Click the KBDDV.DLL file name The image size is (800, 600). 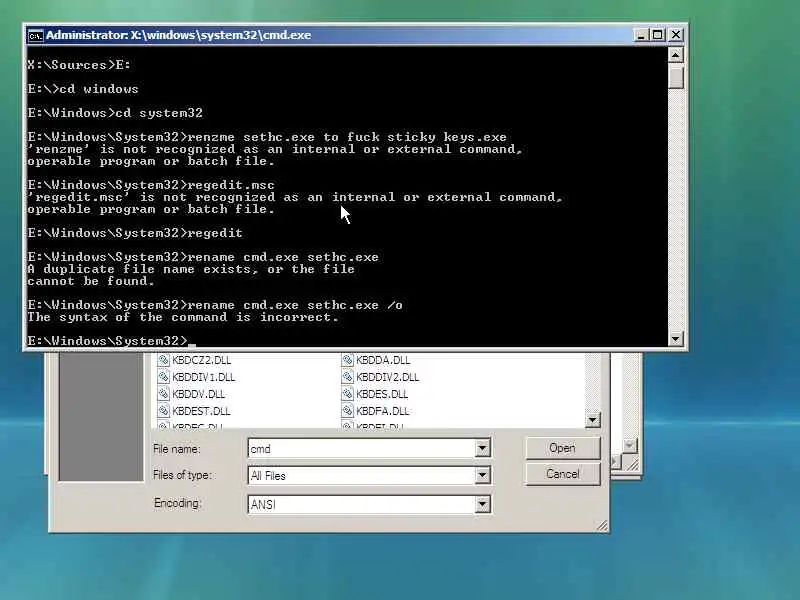point(198,394)
